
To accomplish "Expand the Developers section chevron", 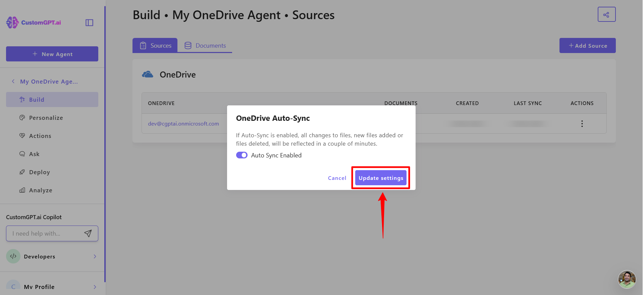I will point(95,256).
